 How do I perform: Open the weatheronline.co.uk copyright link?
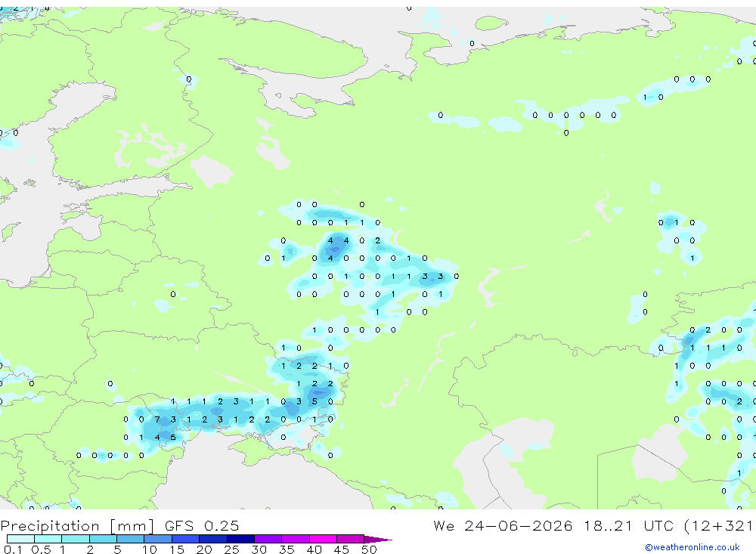pos(692,547)
